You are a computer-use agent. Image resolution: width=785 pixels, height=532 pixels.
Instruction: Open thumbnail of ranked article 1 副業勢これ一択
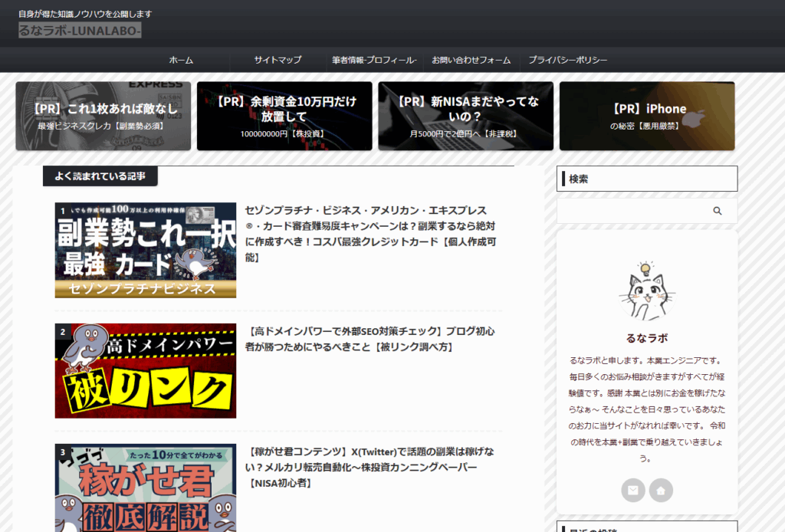click(x=145, y=250)
